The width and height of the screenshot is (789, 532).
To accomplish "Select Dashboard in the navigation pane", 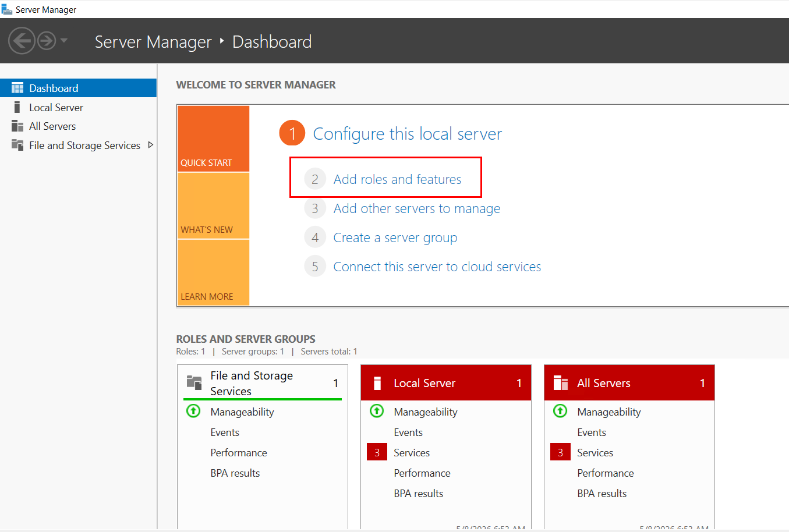I will click(78, 88).
